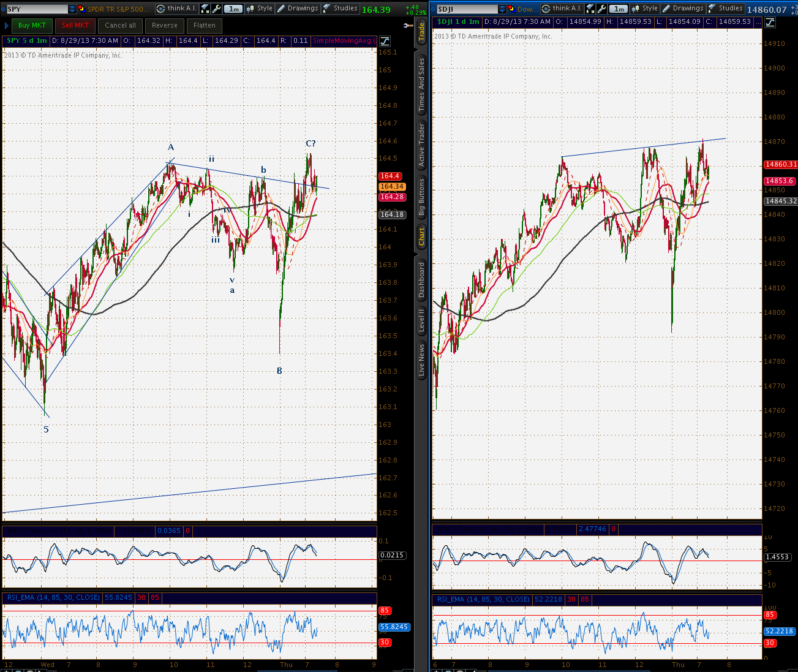The height and width of the screenshot is (672, 798).
Task: Click the Buy MKT button
Action: (32, 25)
